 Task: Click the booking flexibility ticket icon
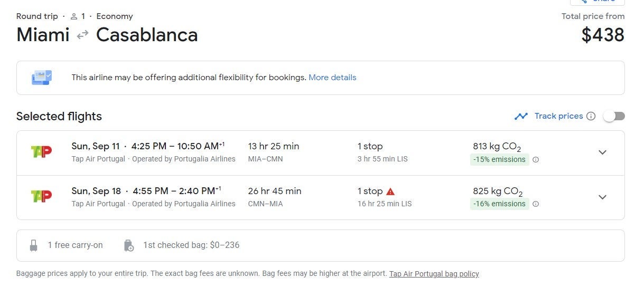(42, 78)
